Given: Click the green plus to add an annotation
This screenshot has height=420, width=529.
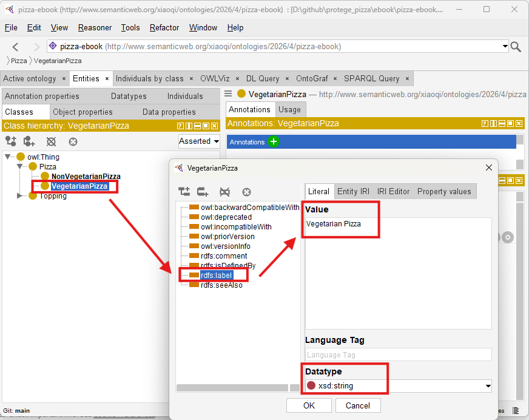Looking at the screenshot, I should pyautogui.click(x=273, y=141).
